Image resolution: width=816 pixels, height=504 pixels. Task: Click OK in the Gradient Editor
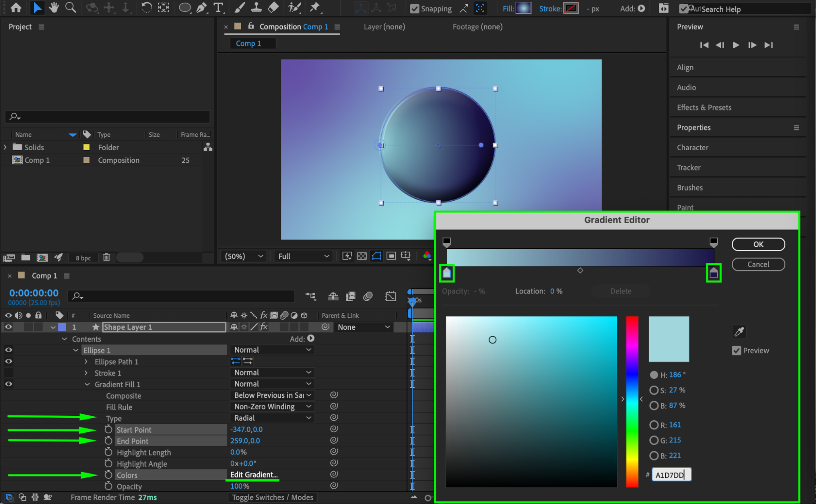(x=758, y=244)
